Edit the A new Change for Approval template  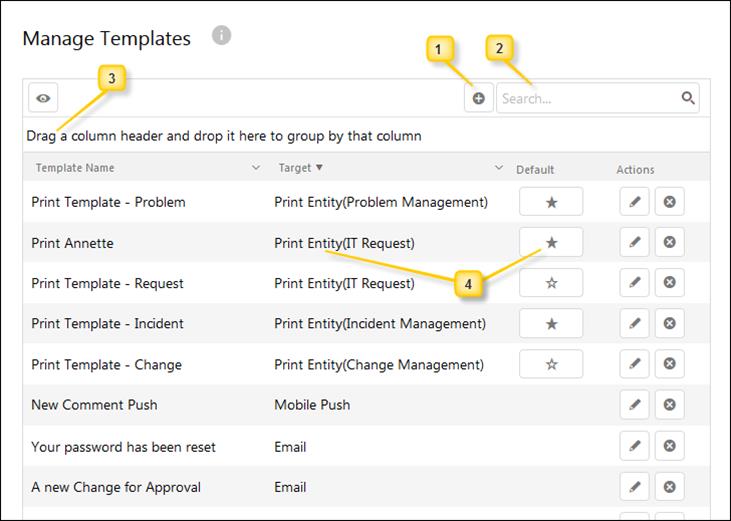tap(634, 487)
